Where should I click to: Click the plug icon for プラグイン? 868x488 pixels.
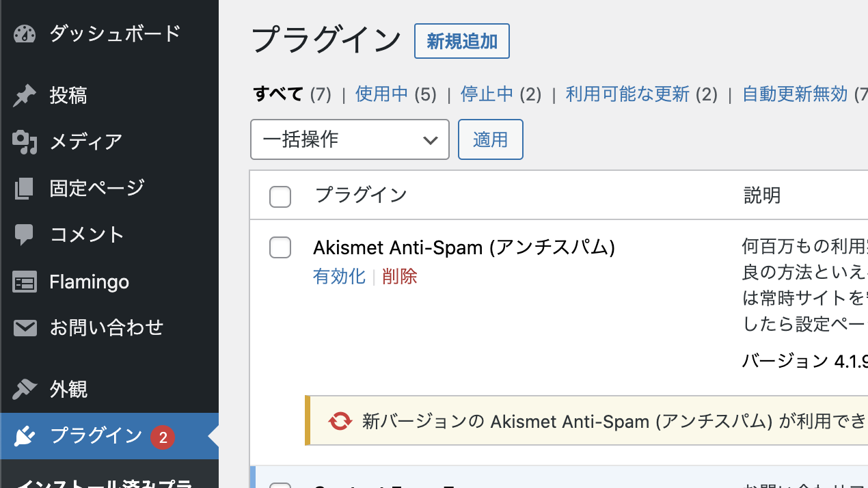[25, 436]
